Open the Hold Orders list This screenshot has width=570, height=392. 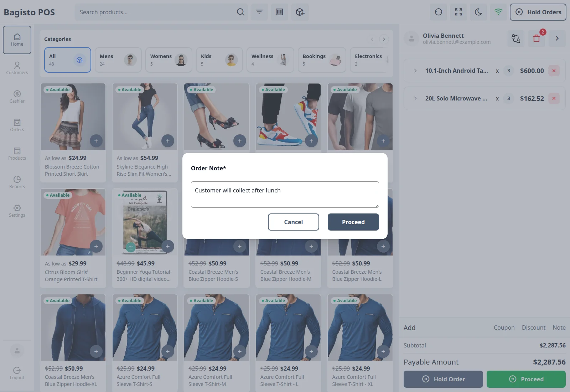(538, 12)
